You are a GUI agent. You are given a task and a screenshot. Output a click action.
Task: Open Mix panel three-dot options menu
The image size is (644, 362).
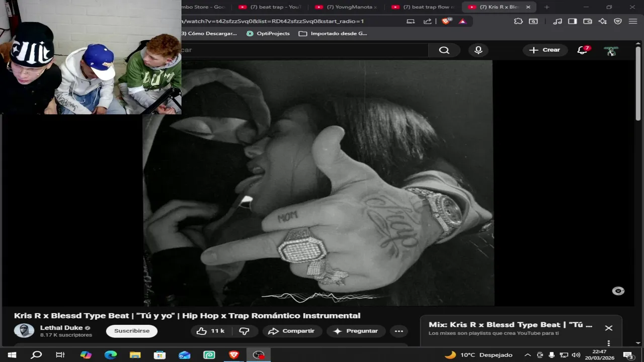pyautogui.click(x=609, y=343)
